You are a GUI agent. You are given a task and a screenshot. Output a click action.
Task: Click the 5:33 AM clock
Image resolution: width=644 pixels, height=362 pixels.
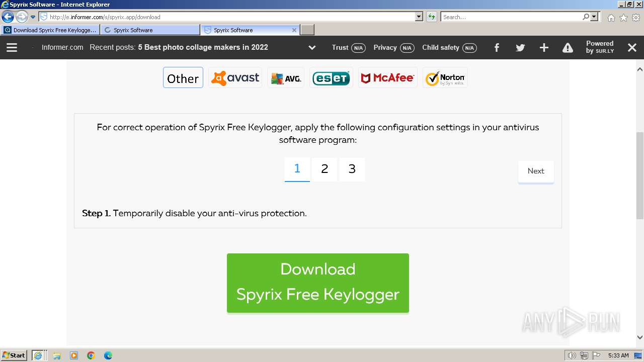coord(618,355)
